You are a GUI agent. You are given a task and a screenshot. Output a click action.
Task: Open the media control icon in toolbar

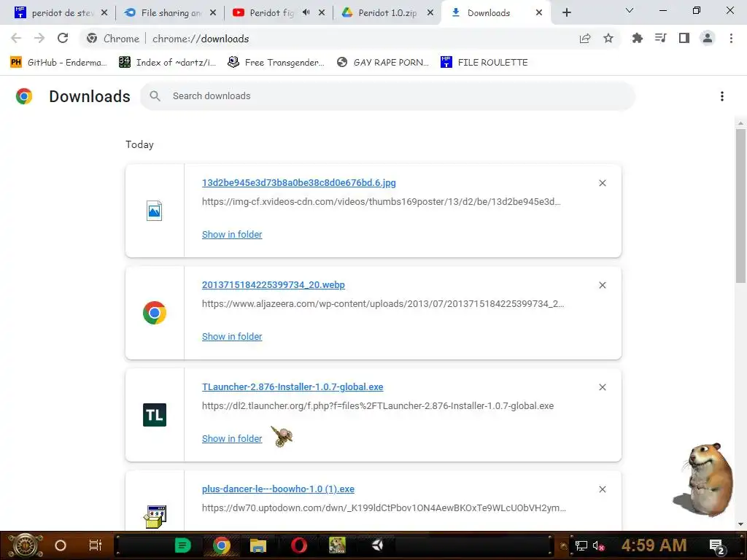pos(660,38)
